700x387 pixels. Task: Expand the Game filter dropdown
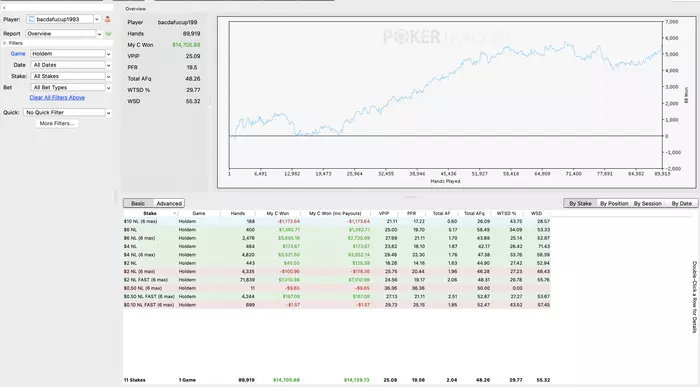[108, 54]
